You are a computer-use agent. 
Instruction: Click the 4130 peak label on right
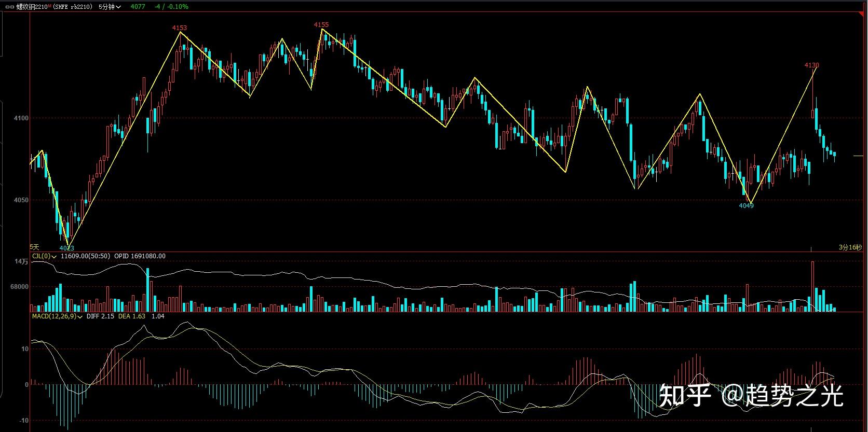(811, 65)
